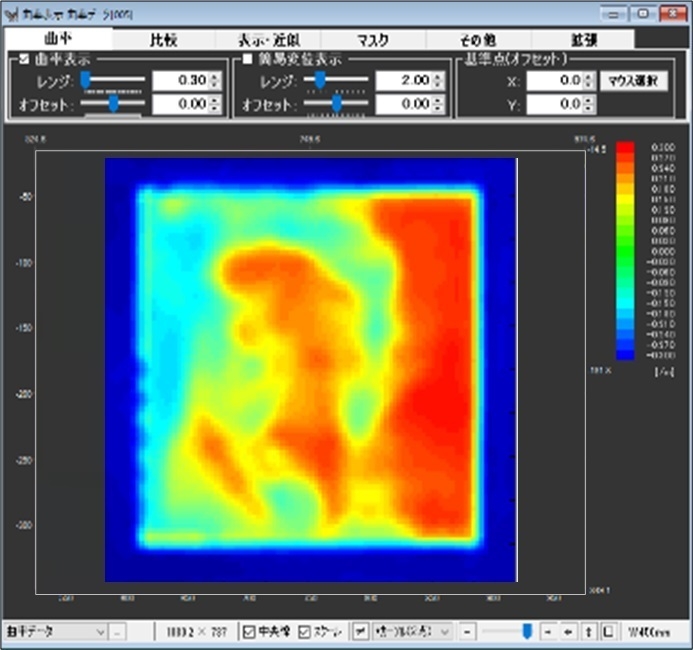The width and height of the screenshot is (693, 650).
Task: Enable the 簡易変位表示 checkbox
Action: coord(248,59)
